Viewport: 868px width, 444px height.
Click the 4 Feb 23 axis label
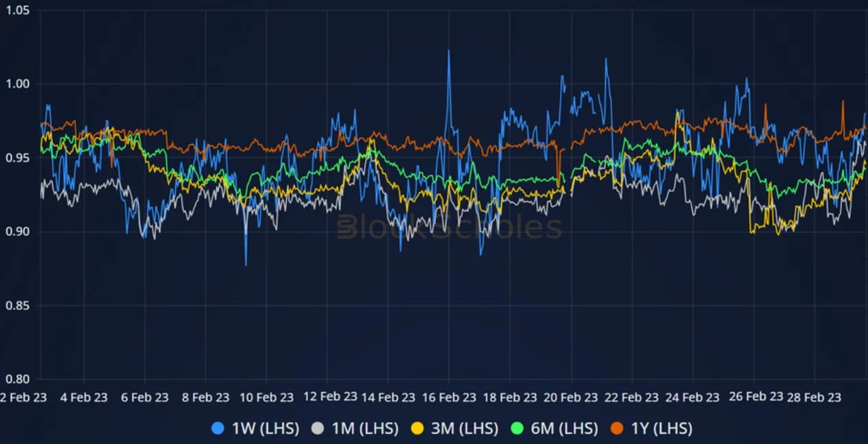click(84, 397)
